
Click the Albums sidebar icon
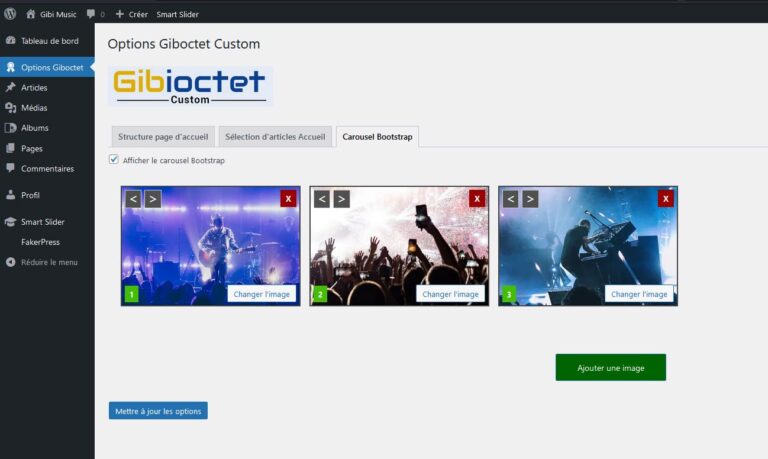10,128
